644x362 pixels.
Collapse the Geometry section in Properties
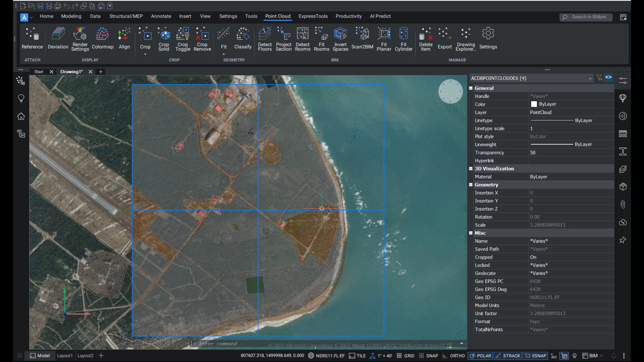click(471, 185)
